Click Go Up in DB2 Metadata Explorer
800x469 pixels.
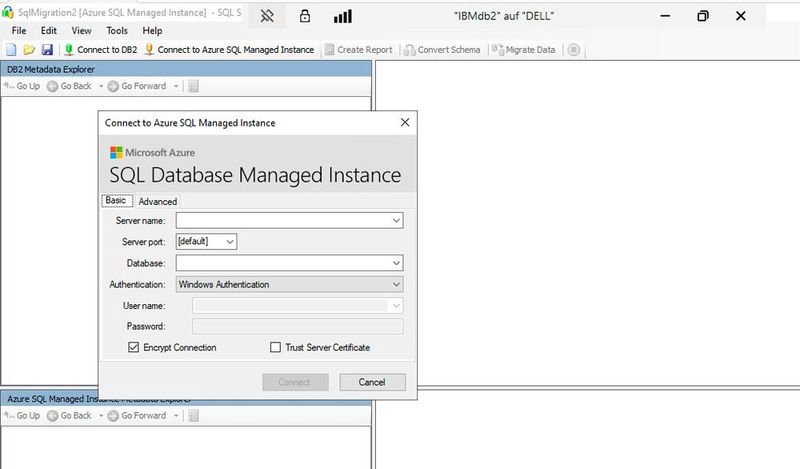pos(22,86)
